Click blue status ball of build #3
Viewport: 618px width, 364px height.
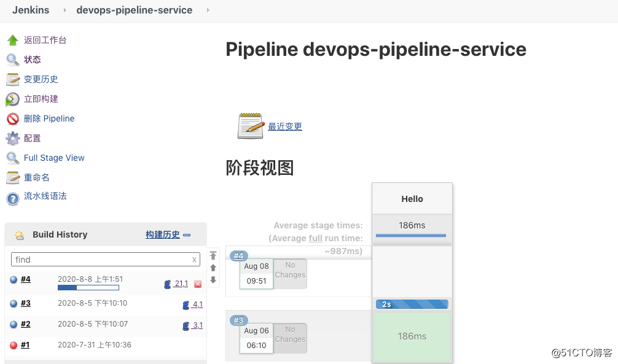click(x=14, y=303)
